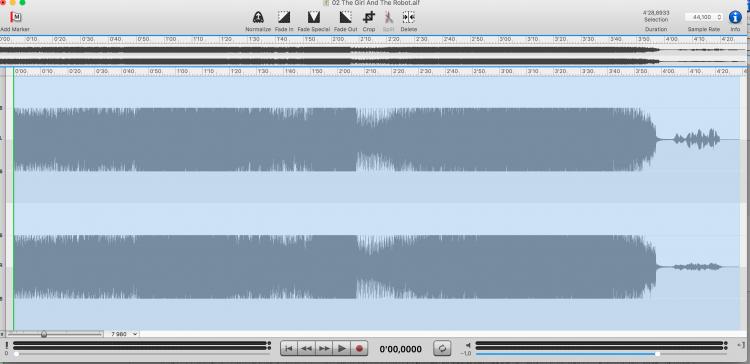Screen dimensions: 750x364
Task: Click the Delete toolbar icon
Action: (408, 17)
